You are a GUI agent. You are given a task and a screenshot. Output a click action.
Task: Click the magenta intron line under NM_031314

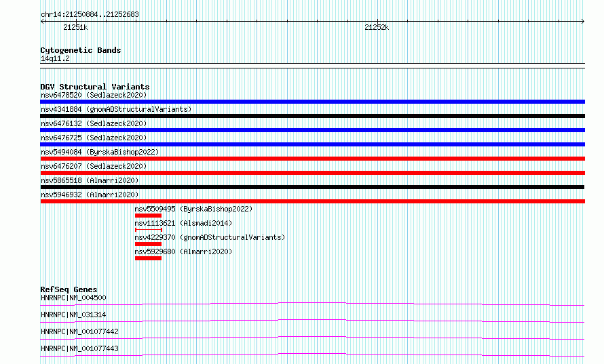click(312, 321)
